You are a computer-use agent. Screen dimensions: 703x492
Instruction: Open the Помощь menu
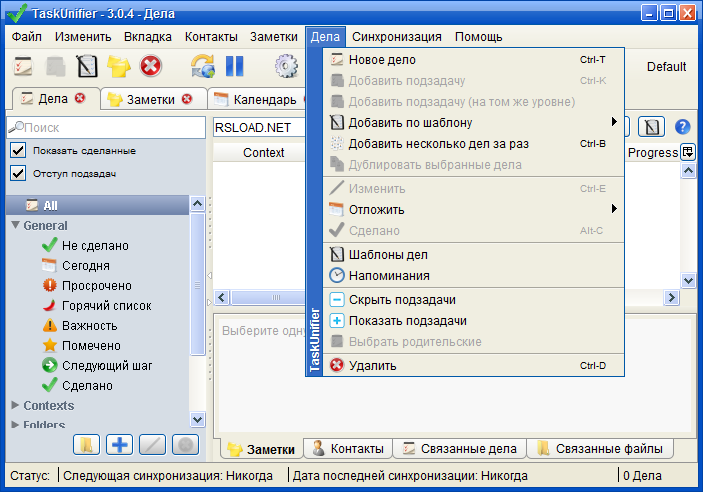tap(478, 36)
